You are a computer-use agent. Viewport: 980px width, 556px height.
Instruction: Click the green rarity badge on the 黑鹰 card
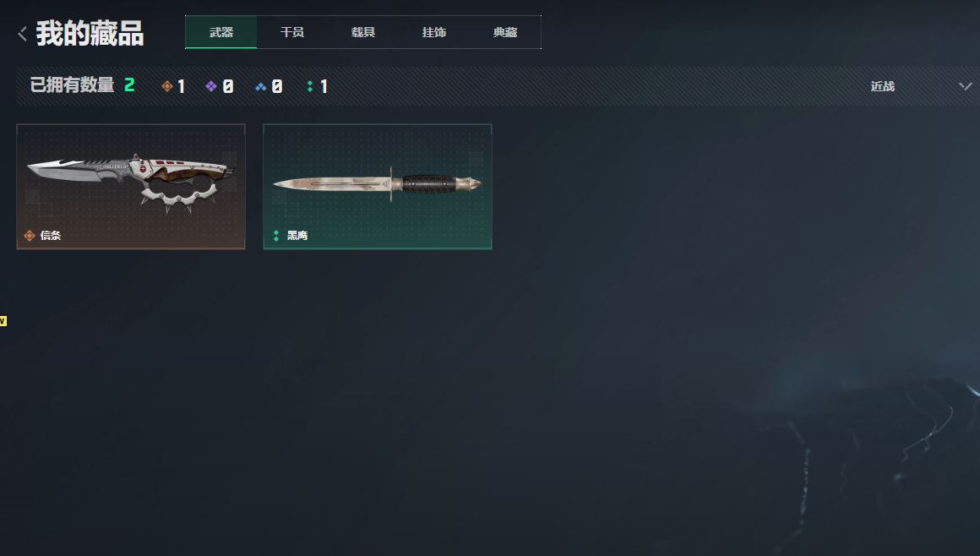pos(276,236)
